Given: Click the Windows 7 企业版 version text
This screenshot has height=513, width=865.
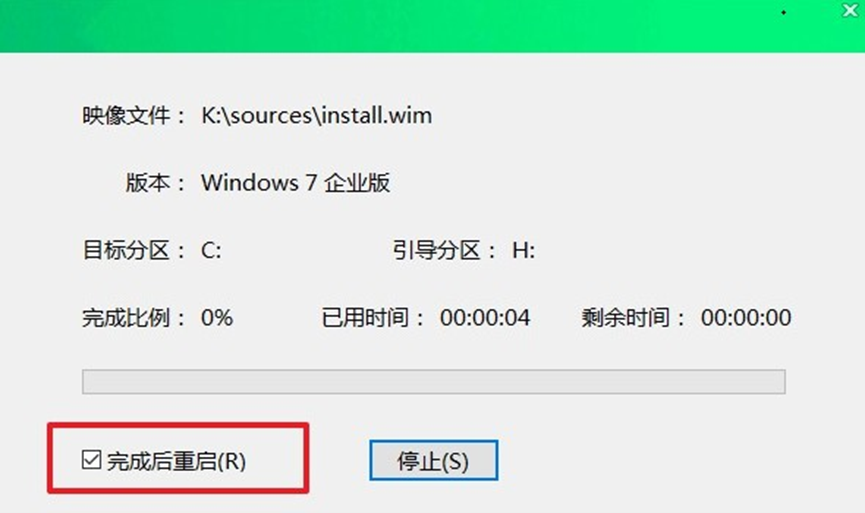Looking at the screenshot, I should [296, 183].
